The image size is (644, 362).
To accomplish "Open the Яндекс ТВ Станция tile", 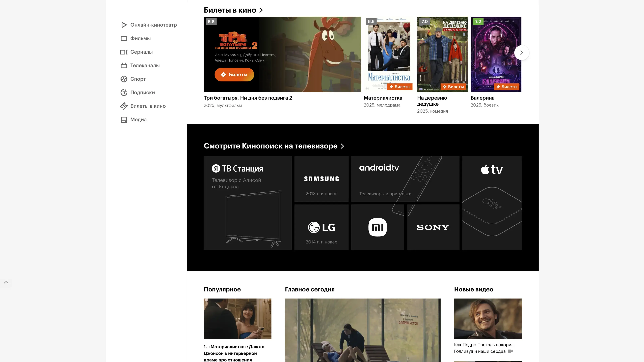I will pyautogui.click(x=248, y=203).
